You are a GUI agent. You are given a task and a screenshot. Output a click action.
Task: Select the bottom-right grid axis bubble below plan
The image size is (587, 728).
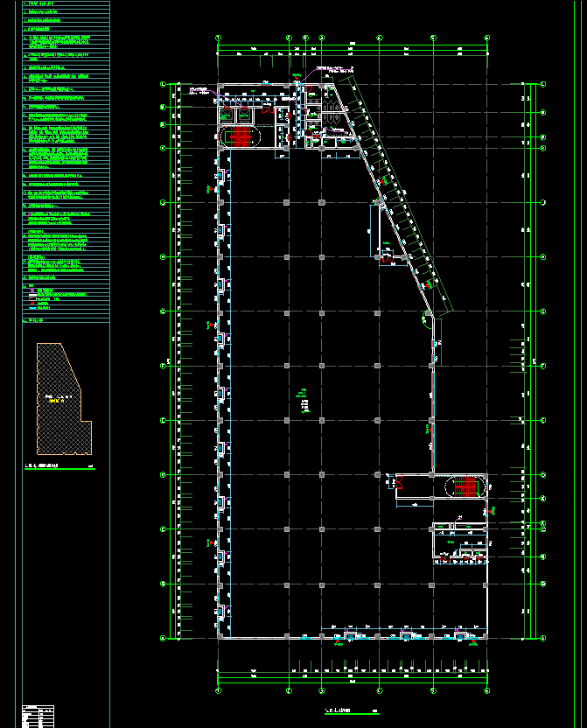[x=486, y=690]
